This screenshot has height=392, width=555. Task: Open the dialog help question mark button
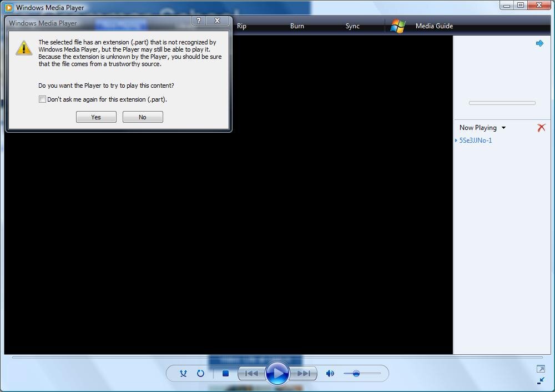coord(199,21)
